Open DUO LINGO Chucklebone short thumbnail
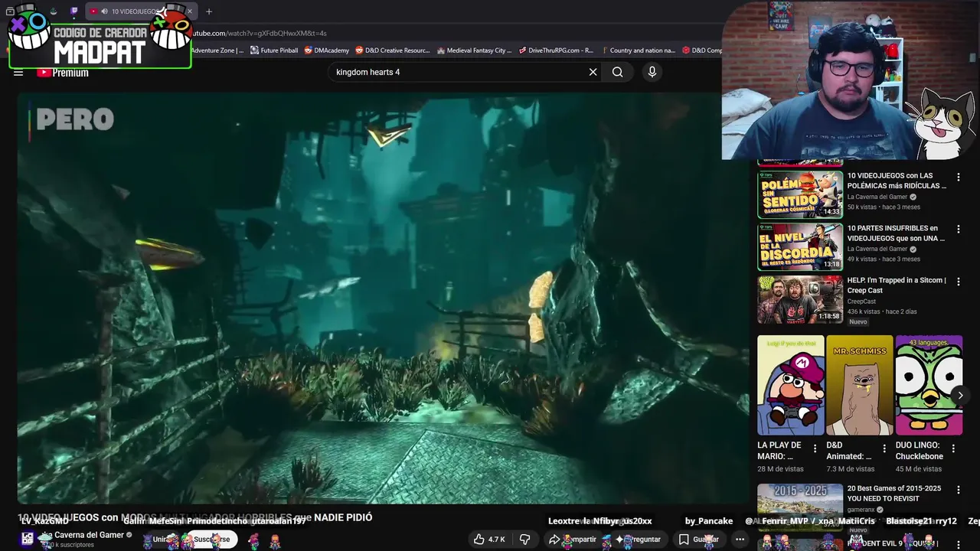The width and height of the screenshot is (980, 551). (929, 385)
